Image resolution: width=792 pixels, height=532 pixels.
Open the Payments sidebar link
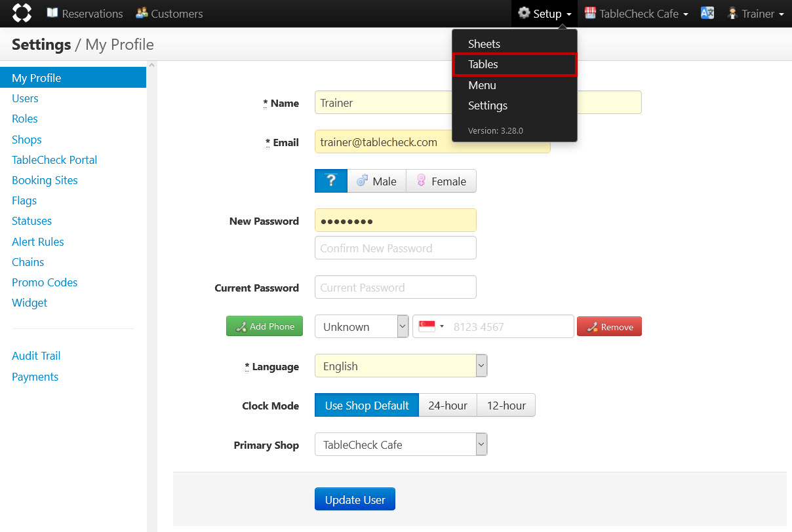tap(35, 377)
